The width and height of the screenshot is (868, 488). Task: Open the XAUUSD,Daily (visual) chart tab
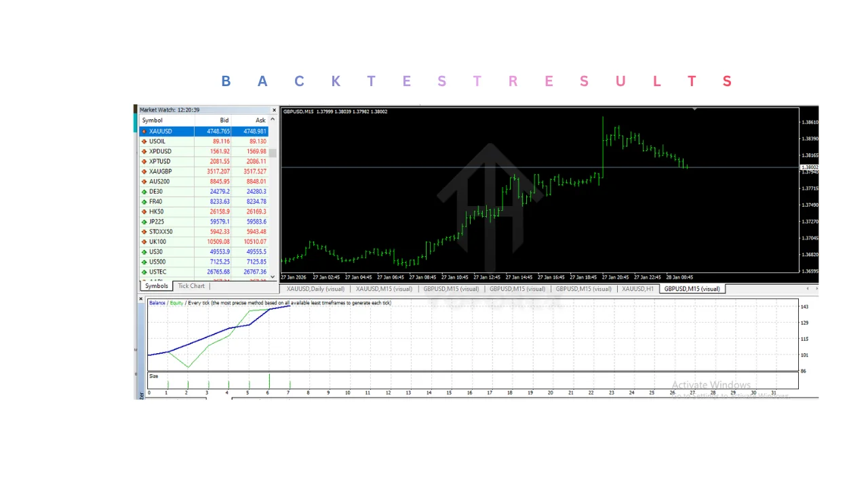point(315,289)
